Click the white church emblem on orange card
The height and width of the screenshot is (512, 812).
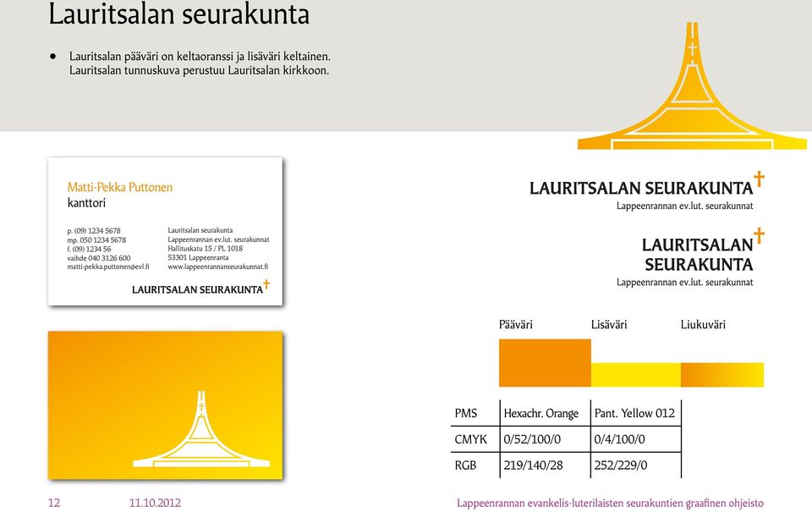(x=201, y=430)
